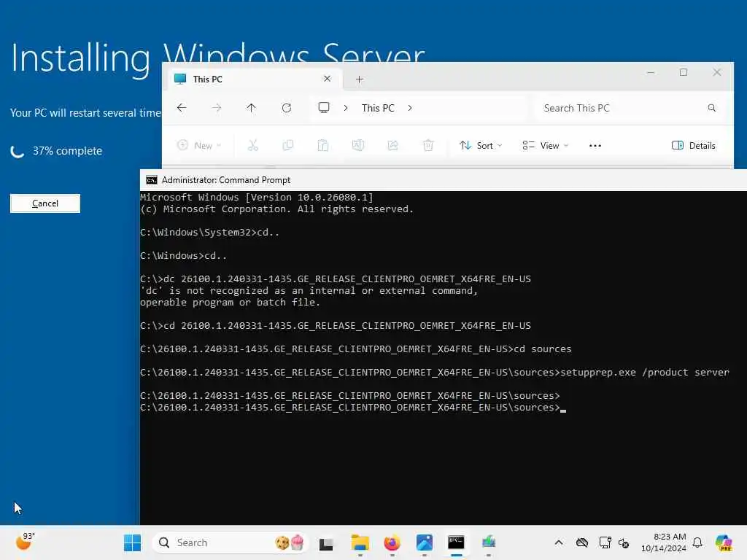Click the Administrator: Command Prompt title
This screenshot has height=560, width=747.
coord(226,180)
